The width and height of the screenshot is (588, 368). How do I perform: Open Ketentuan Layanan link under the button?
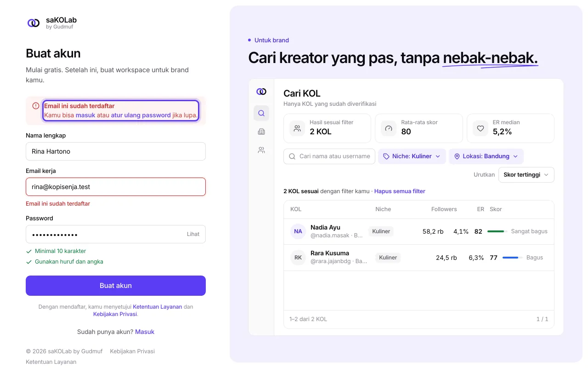point(158,306)
